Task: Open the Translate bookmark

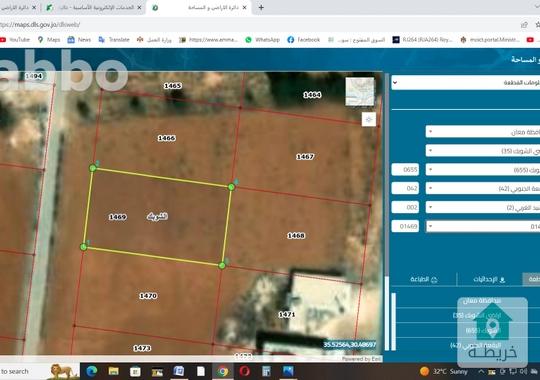Action: coord(114,40)
